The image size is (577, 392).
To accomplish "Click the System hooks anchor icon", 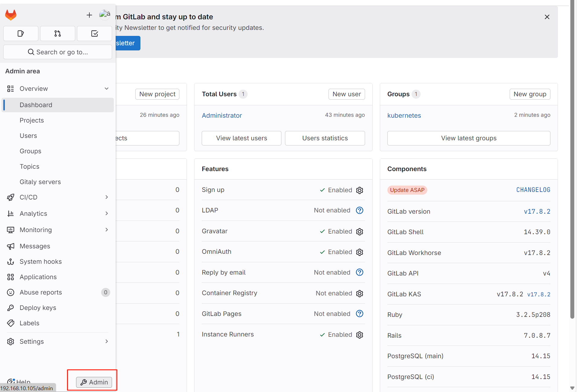I will tap(11, 262).
